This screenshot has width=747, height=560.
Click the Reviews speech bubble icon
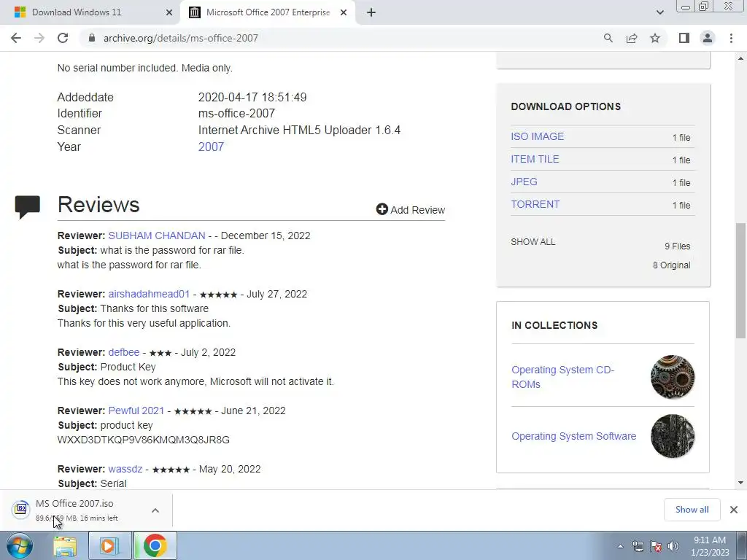point(27,206)
